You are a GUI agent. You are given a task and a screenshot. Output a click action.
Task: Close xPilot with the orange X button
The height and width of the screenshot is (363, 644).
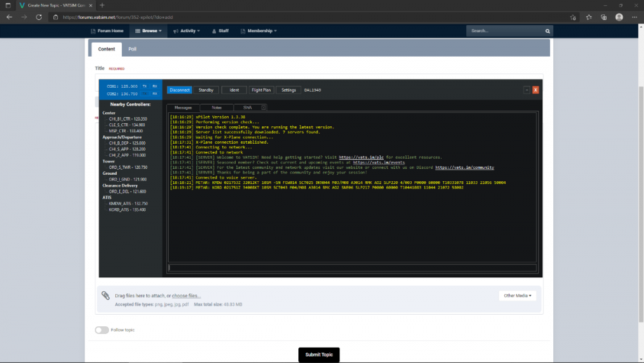click(536, 90)
